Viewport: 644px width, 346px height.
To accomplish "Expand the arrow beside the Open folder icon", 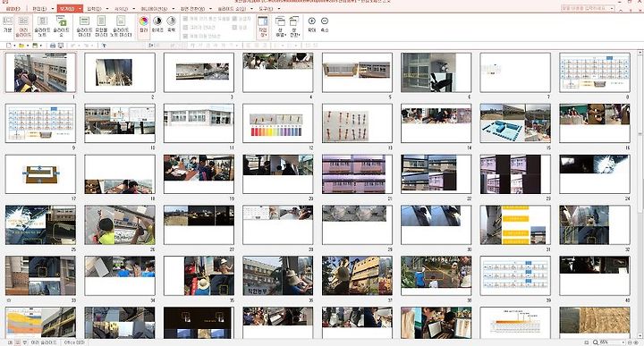I will tap(28, 46).
